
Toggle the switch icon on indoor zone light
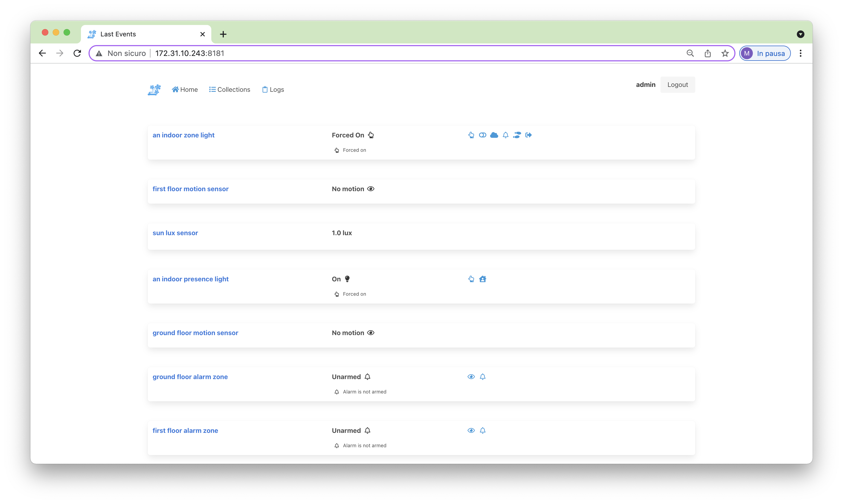[483, 135]
